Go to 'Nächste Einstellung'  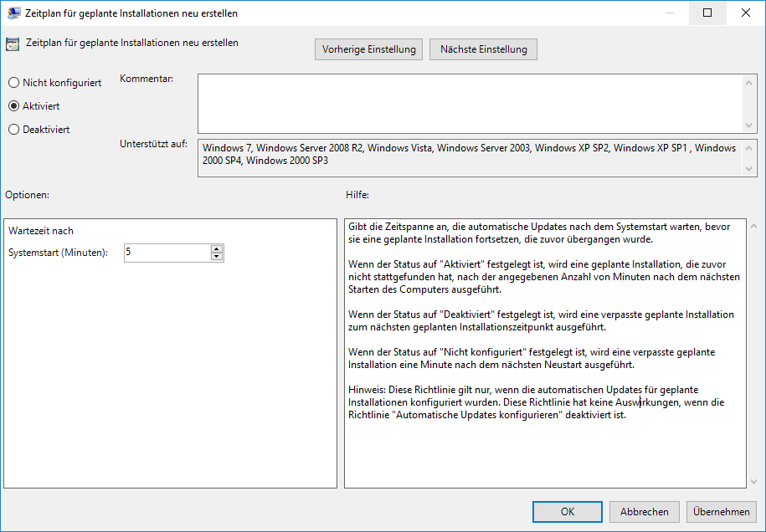pyautogui.click(x=483, y=49)
